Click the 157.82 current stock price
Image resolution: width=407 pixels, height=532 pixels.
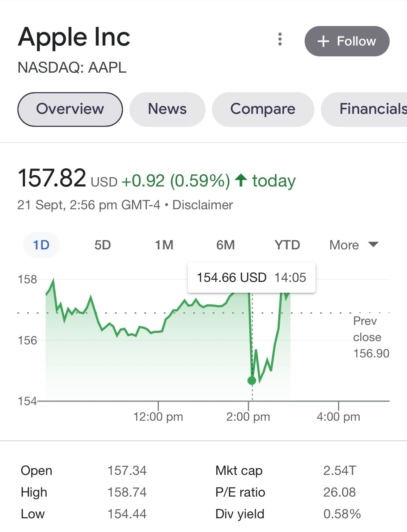click(52, 178)
